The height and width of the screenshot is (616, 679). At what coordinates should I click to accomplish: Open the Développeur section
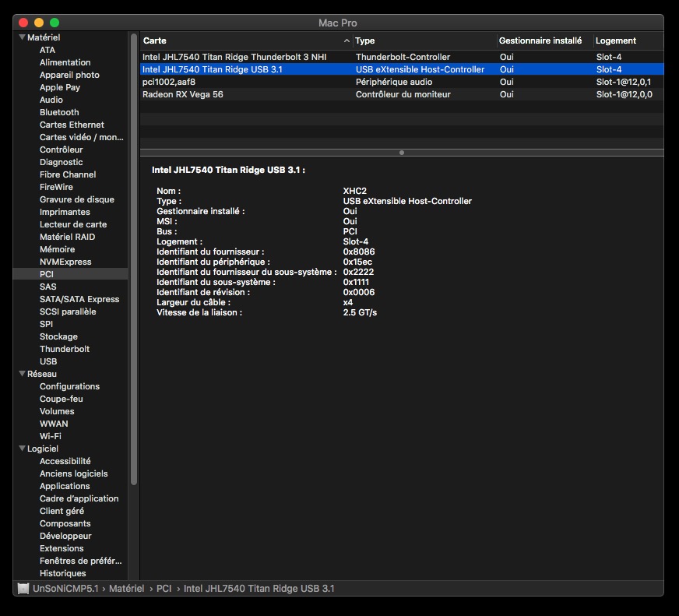pyautogui.click(x=65, y=536)
